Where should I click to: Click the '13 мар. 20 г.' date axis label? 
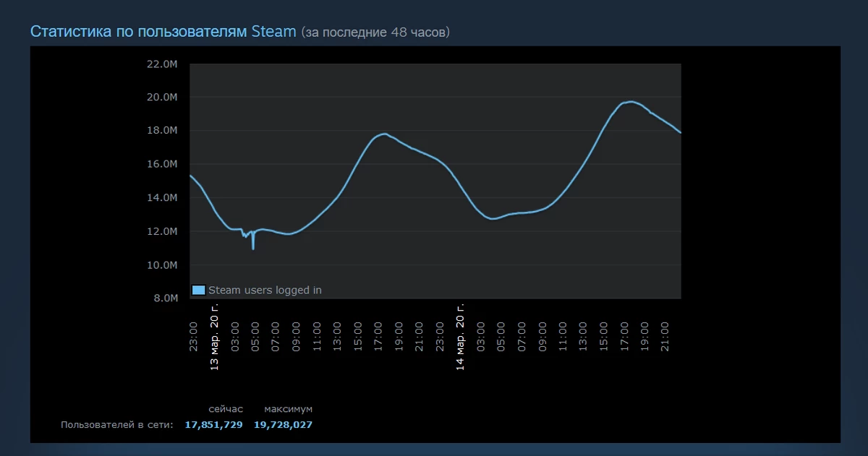point(214,337)
